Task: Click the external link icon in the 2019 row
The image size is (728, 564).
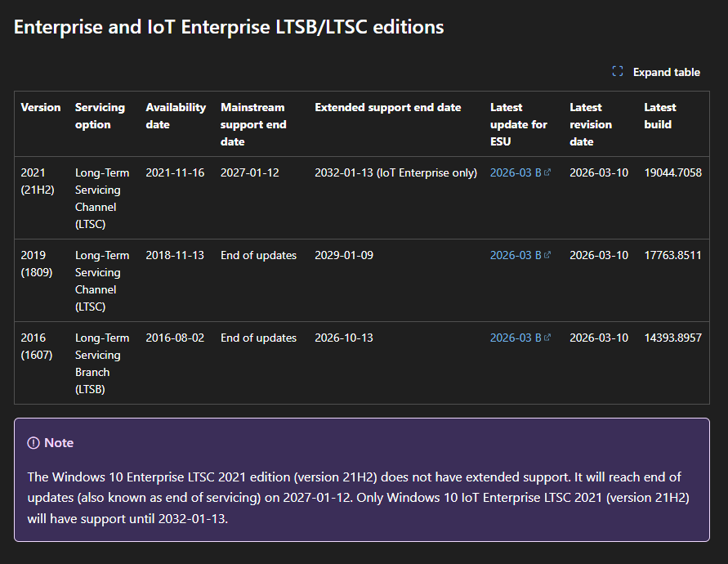Action: (547, 255)
